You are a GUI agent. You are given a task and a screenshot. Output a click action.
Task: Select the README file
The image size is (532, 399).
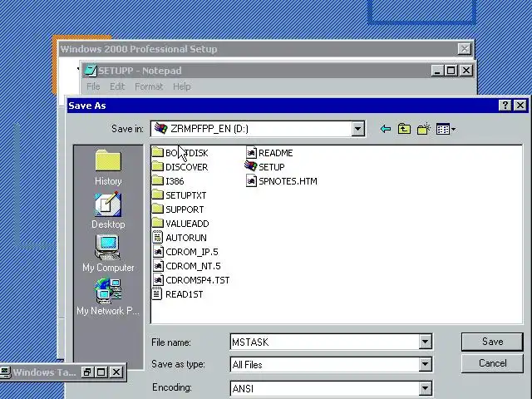click(269, 153)
